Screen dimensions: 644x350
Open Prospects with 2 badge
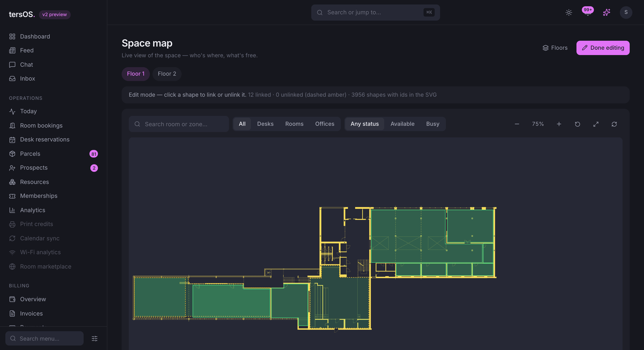53,168
